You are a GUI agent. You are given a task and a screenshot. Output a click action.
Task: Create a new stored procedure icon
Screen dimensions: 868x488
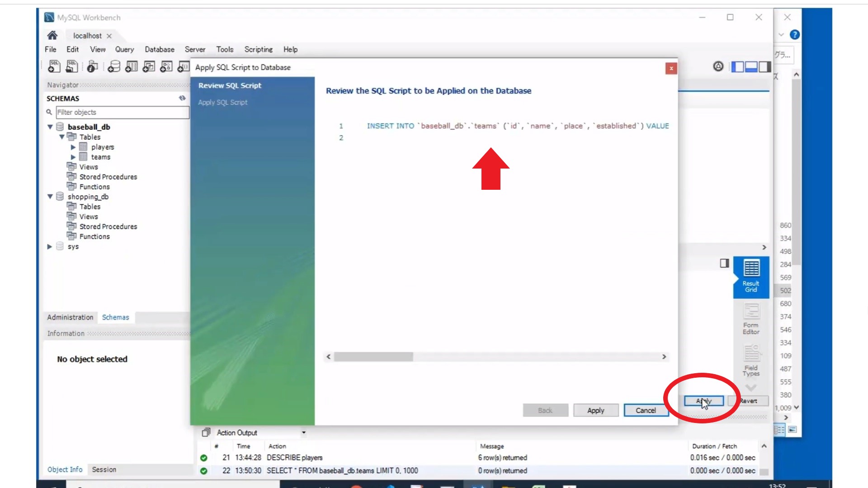(165, 66)
